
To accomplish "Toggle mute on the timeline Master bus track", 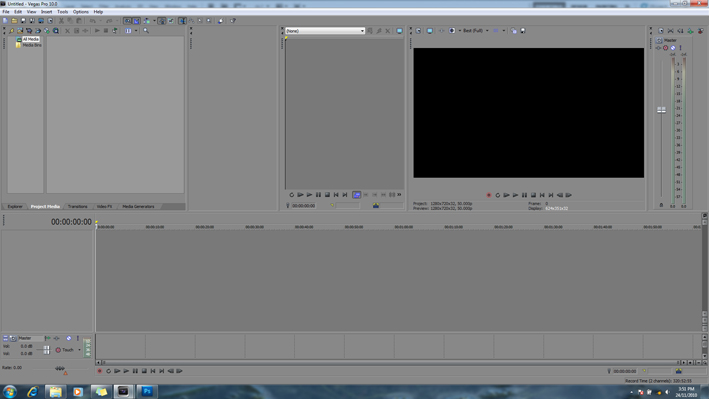I will coord(69,338).
